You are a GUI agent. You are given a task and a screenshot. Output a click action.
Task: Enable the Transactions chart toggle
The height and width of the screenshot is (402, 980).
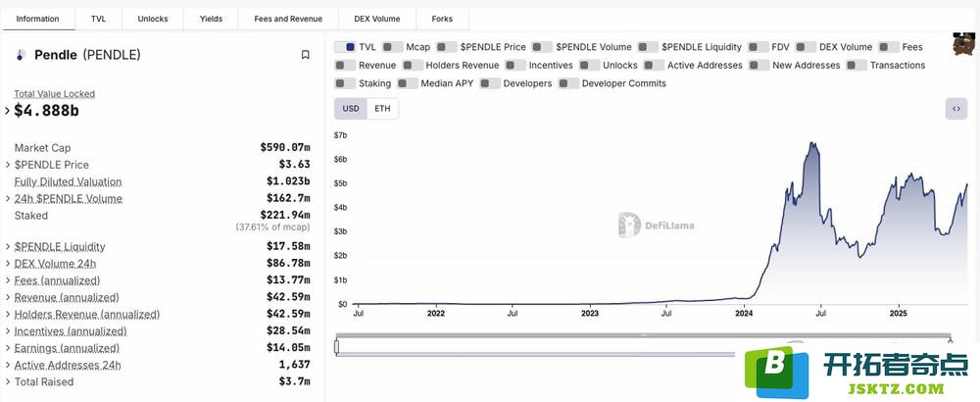tap(857, 65)
